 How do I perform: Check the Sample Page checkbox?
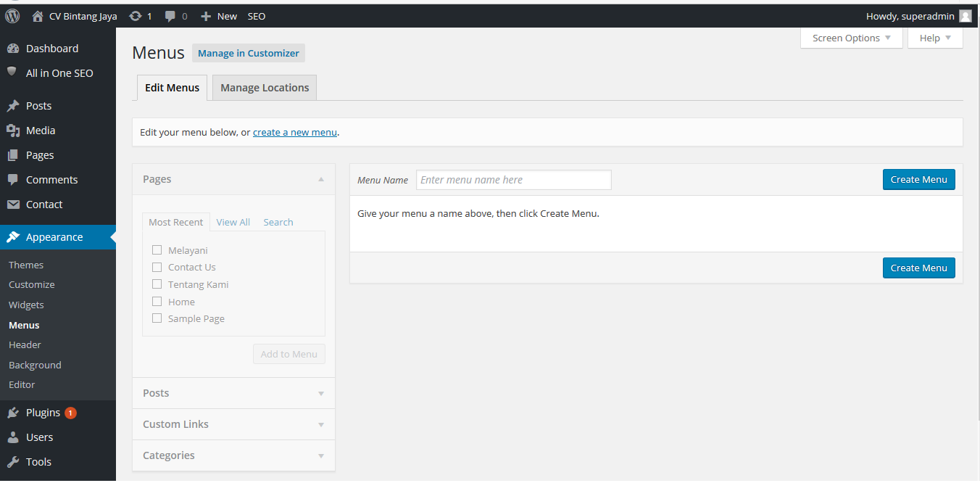(157, 318)
